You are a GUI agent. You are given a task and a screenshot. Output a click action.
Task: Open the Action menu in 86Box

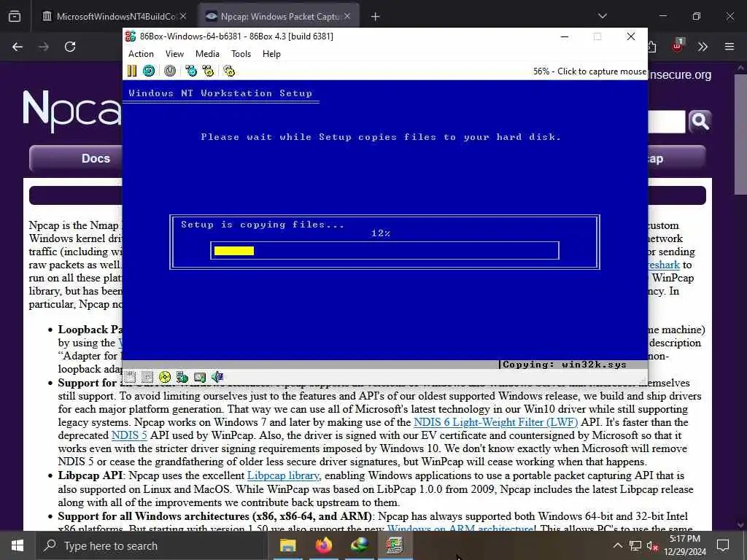tap(141, 54)
